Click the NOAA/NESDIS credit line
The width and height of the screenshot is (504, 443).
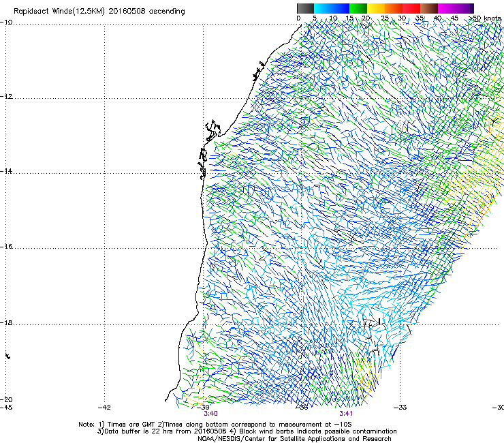tap(294, 439)
